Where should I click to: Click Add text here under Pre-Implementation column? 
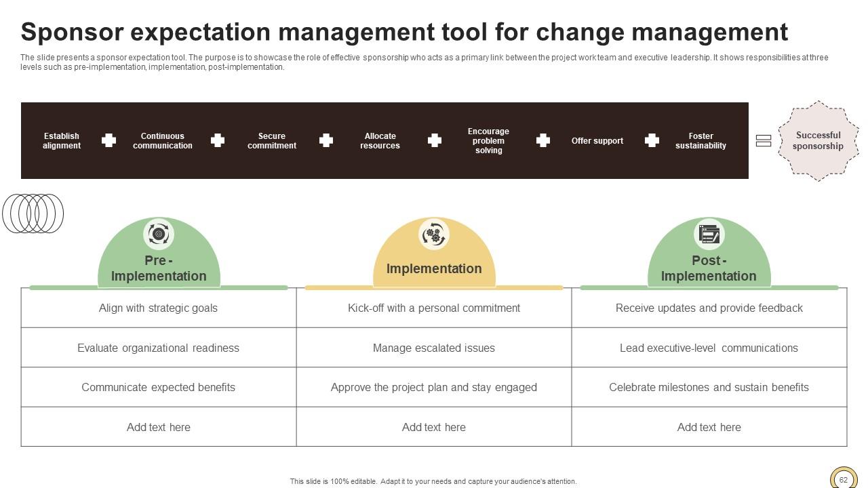[159, 427]
